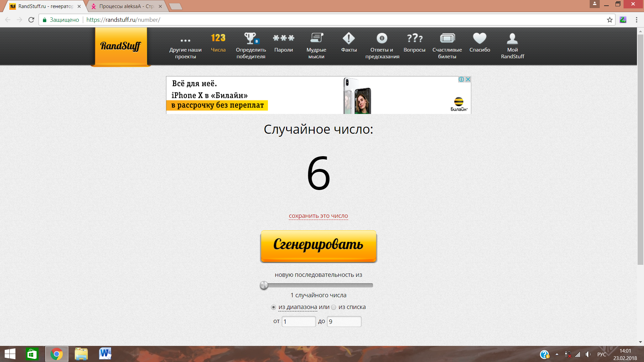Image resolution: width=644 pixels, height=362 pixels.
Task: Open the 8-ball Ответы и предсказания icon
Action: pos(382,38)
